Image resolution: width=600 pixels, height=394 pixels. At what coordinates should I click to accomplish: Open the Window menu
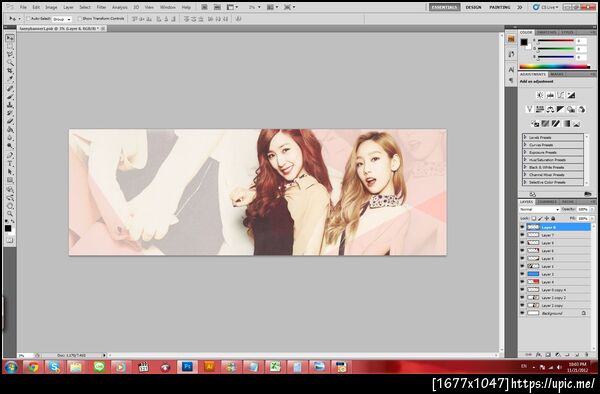[168, 7]
